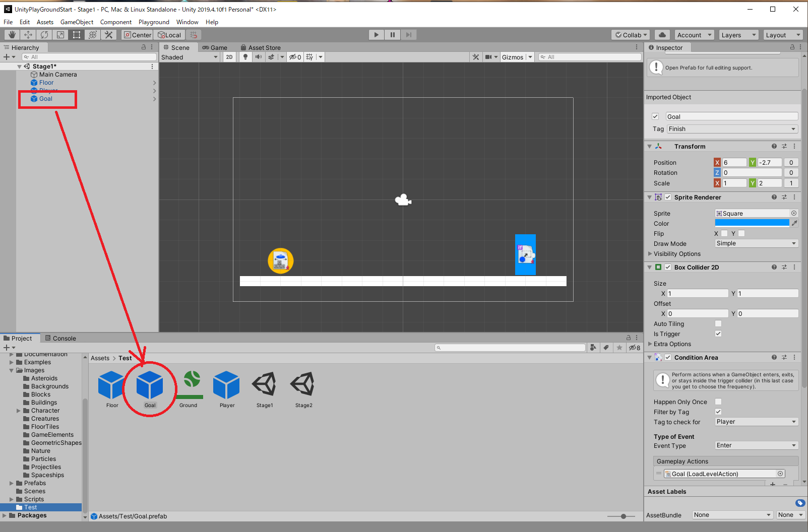Open the Search by Label filter icon
This screenshot has width=808, height=532.
tap(606, 348)
